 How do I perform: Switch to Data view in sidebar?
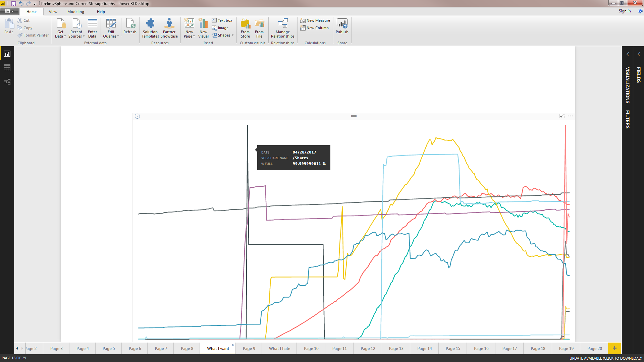[x=7, y=68]
